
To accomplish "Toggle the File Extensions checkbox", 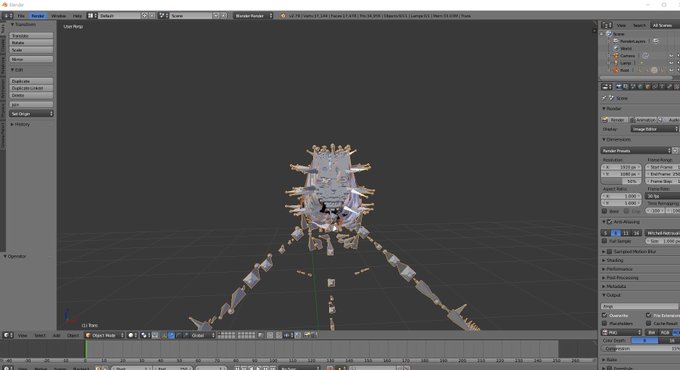I will 648,315.
